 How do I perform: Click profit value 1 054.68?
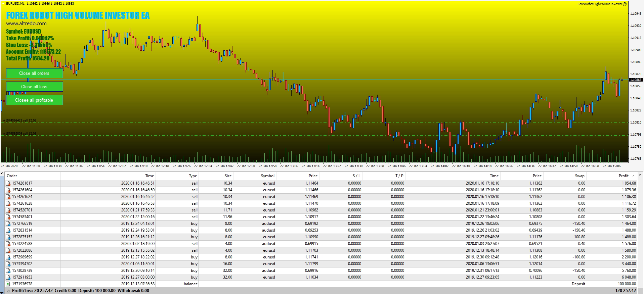pyautogui.click(x=629, y=183)
